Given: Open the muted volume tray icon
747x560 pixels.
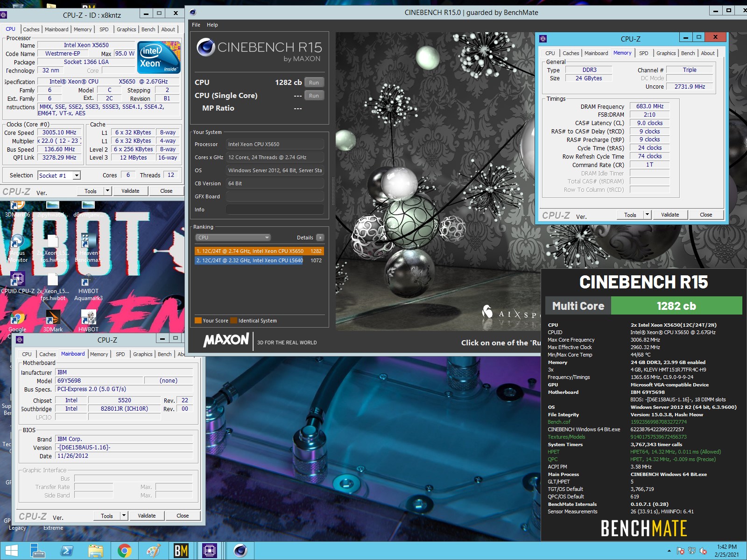Looking at the screenshot, I should tap(703, 551).
